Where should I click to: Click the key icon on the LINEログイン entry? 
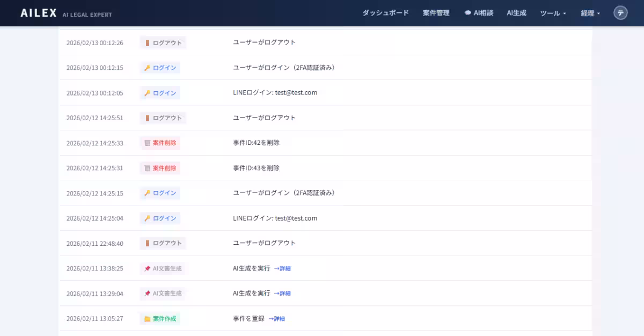tap(147, 93)
